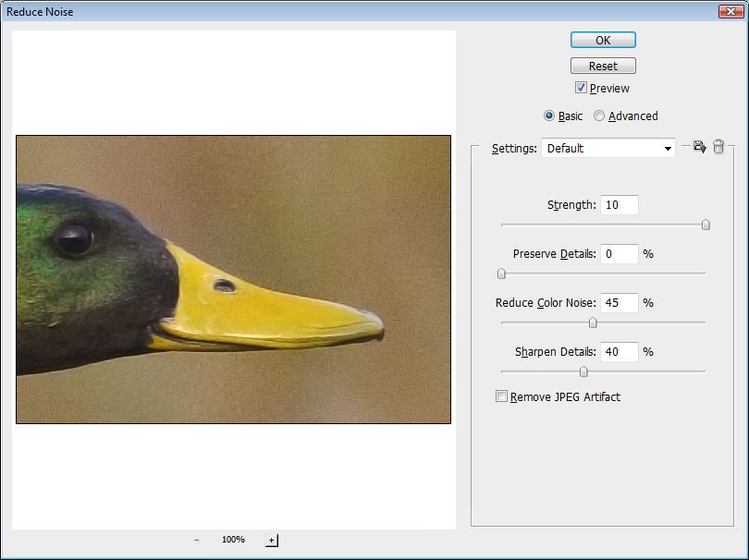749x560 pixels.
Task: Click the Preserve Details percentage field
Action: pyautogui.click(x=619, y=253)
